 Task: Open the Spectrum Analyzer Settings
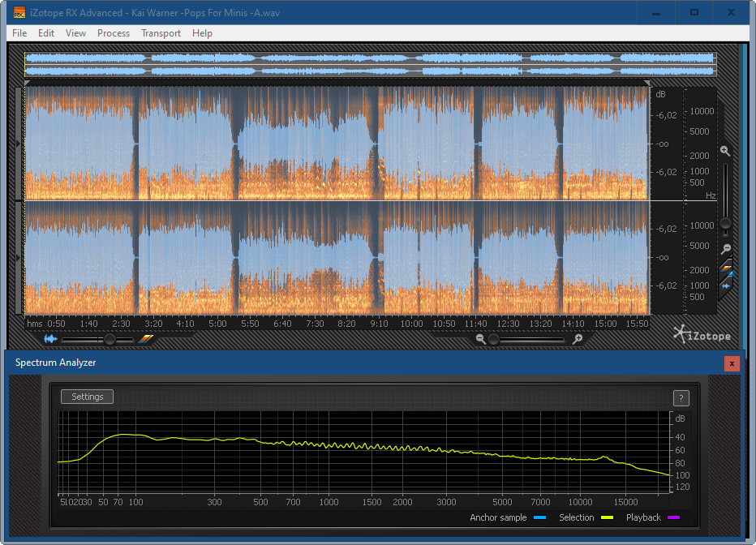tap(88, 397)
